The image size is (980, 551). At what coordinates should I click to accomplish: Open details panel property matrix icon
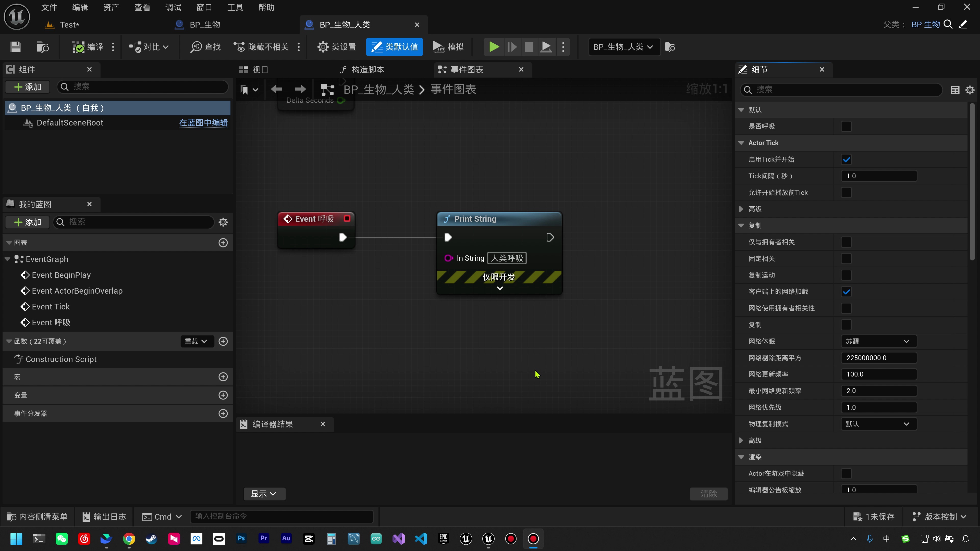955,90
